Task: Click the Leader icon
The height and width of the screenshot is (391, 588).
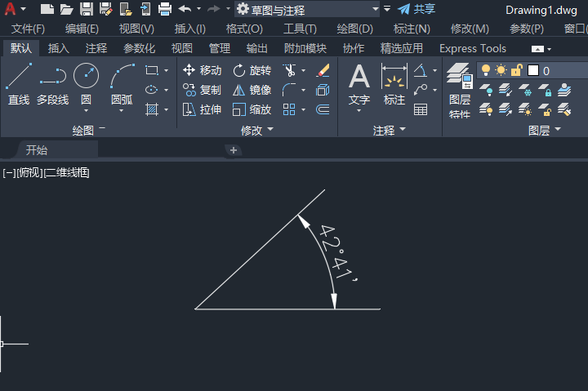Action: [x=421, y=90]
